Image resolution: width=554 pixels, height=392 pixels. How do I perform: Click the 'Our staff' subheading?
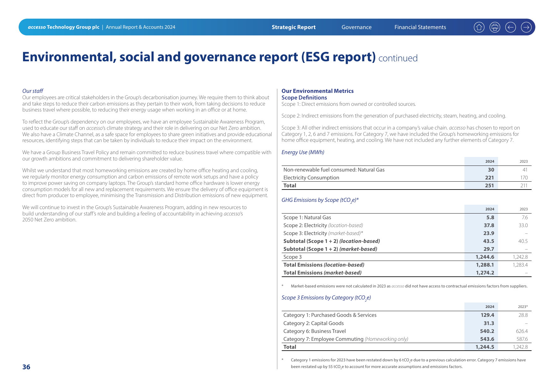pyautogui.click(x=33, y=91)
